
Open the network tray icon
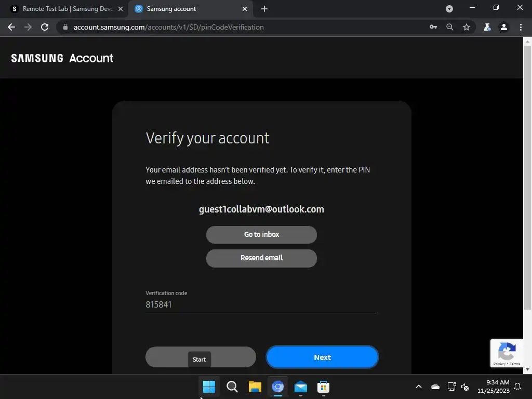[x=451, y=387]
